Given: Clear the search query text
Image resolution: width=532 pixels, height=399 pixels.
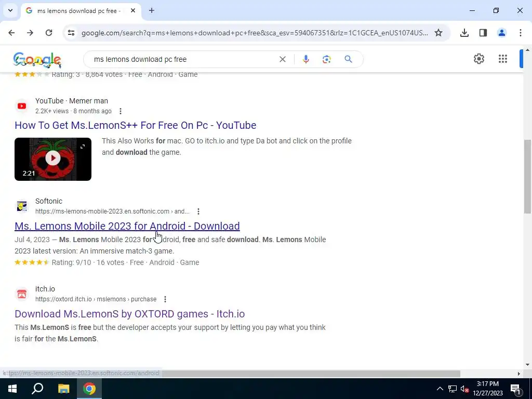Looking at the screenshot, I should coord(282,59).
